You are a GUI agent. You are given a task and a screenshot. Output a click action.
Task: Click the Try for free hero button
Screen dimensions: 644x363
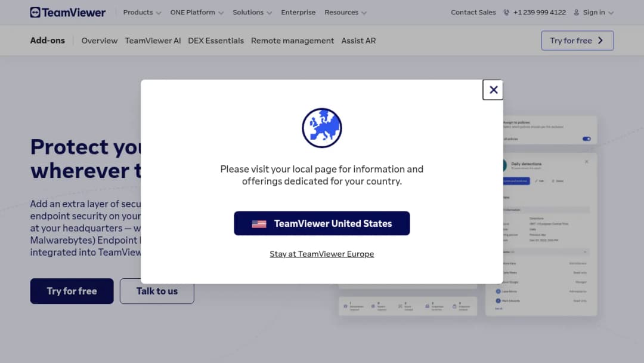pyautogui.click(x=72, y=291)
